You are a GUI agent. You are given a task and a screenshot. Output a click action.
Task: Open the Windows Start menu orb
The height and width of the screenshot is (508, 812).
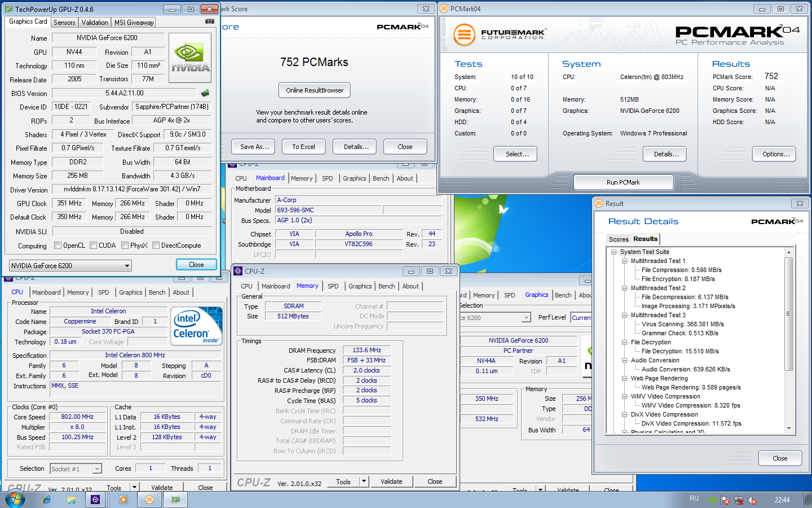tap(15, 500)
